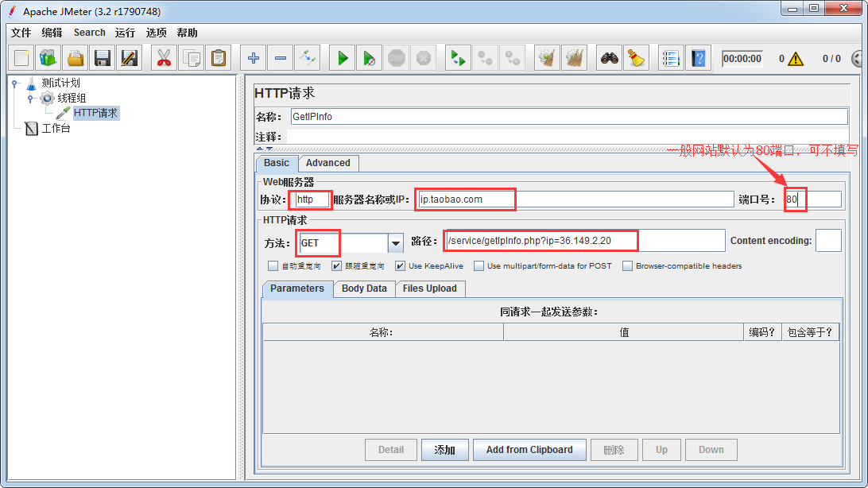Click the Paste clipboard icon
This screenshot has width=868, height=488.
pyautogui.click(x=218, y=58)
